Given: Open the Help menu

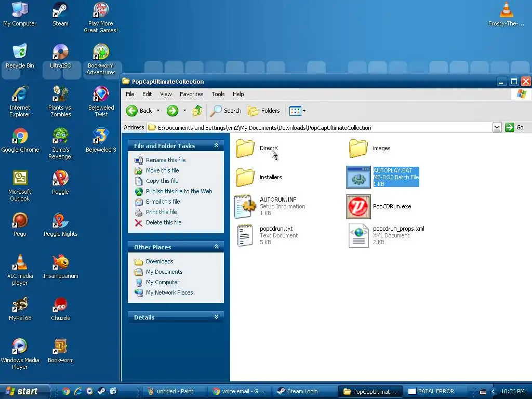Looking at the screenshot, I should click(238, 94).
